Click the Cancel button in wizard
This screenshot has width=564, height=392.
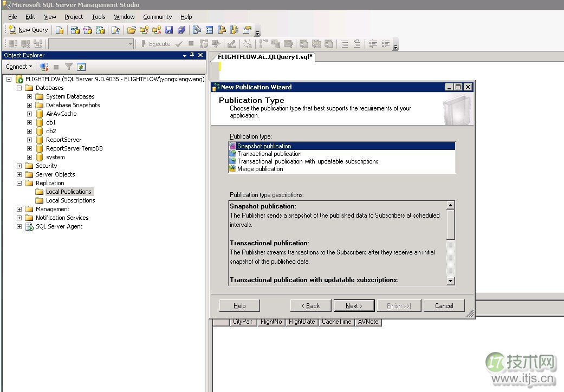click(444, 306)
